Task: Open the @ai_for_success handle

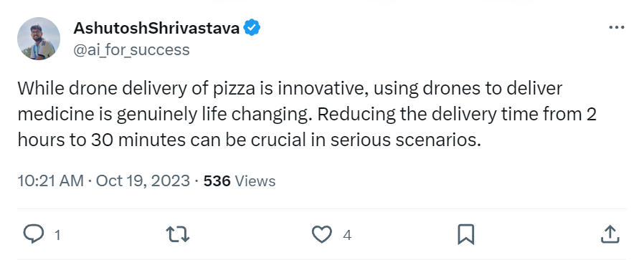Action: (131, 49)
